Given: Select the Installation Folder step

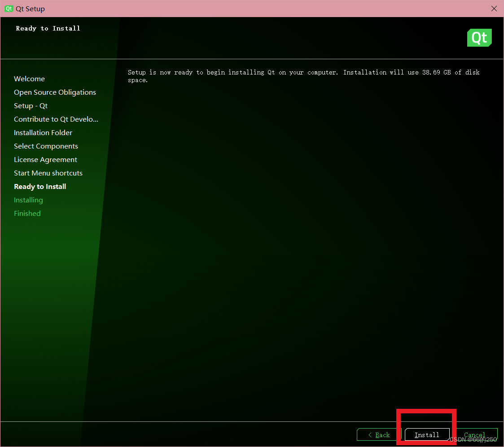Looking at the screenshot, I should pos(43,133).
